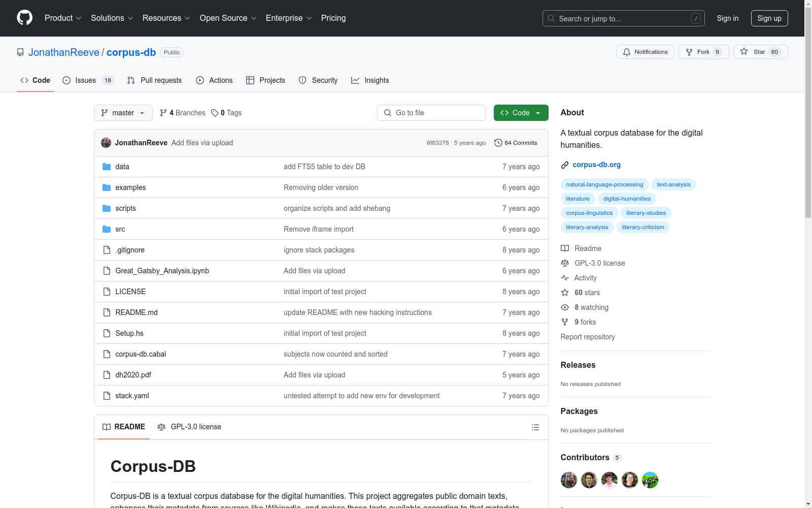Screen dimensions: 812x508
Task: Click the .gitignore file icon
Action: (107, 250)
